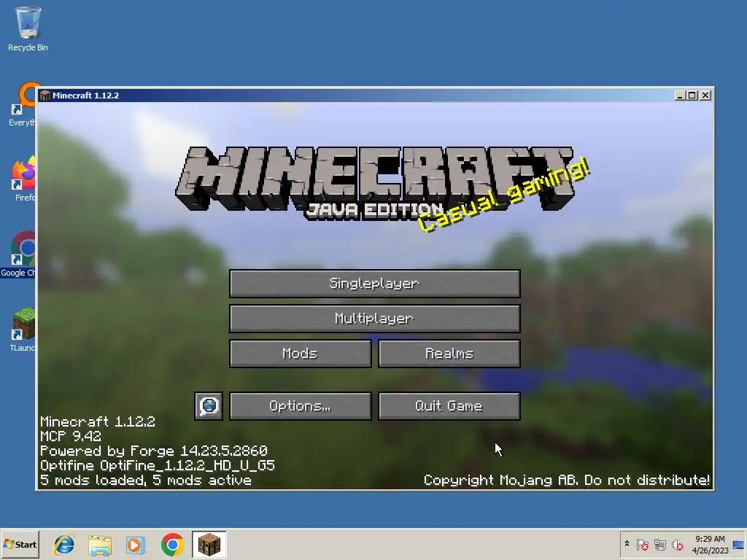Minimize the Minecraft 1.12.2 window
This screenshot has width=747, height=560.
click(x=680, y=96)
